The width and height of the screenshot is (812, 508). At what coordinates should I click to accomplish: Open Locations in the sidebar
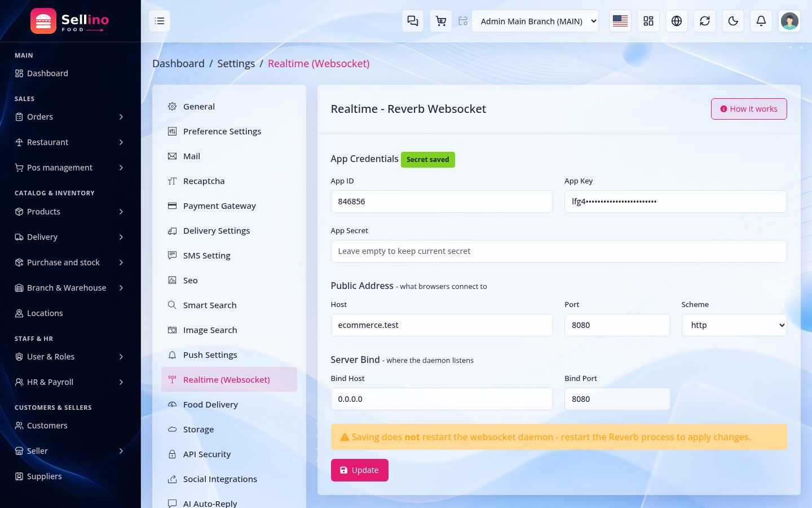70,313
